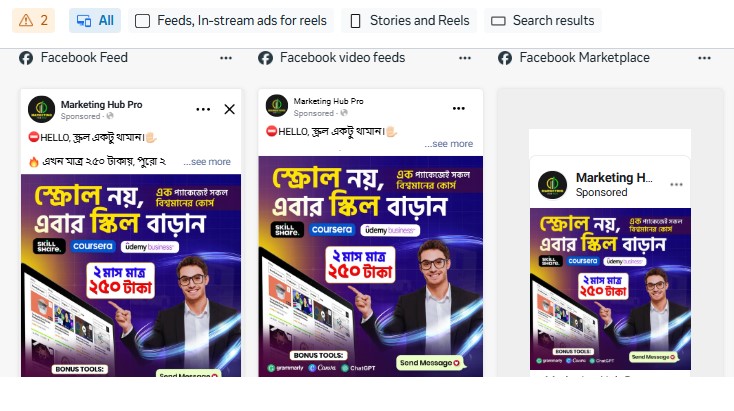Open more options for Facebook video feeds placement
734x411 pixels.
point(465,58)
